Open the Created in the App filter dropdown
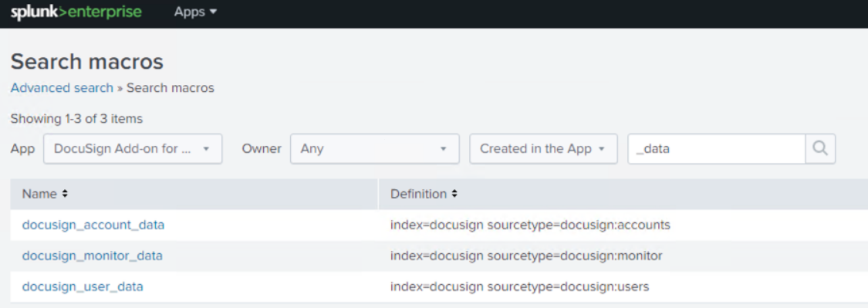Screen dimensions: 868x308 pos(543,148)
